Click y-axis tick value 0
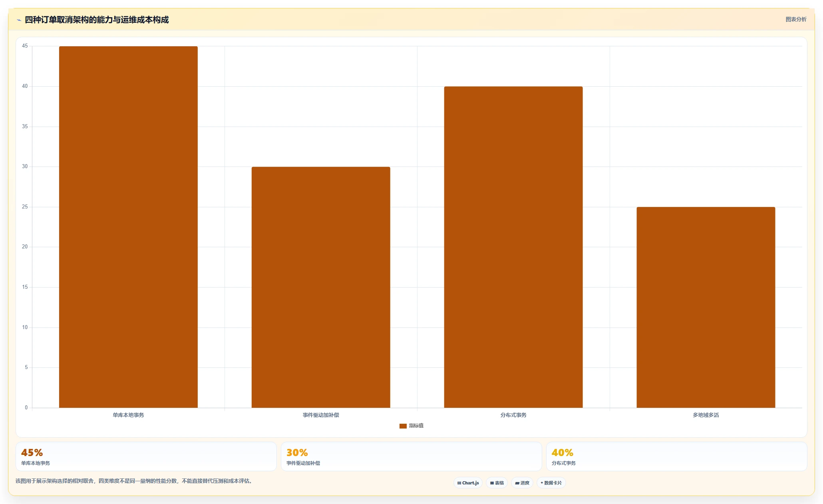This screenshot has width=823, height=504. (26, 408)
